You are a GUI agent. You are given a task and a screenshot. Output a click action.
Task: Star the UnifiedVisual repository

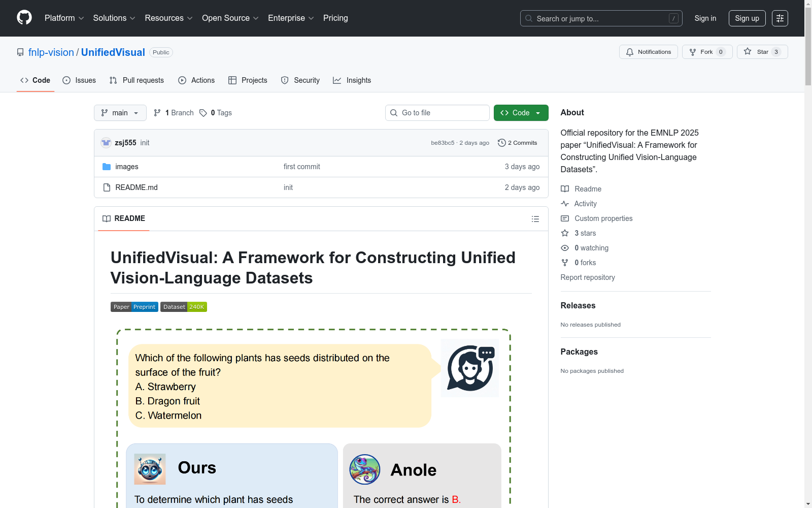coord(762,52)
